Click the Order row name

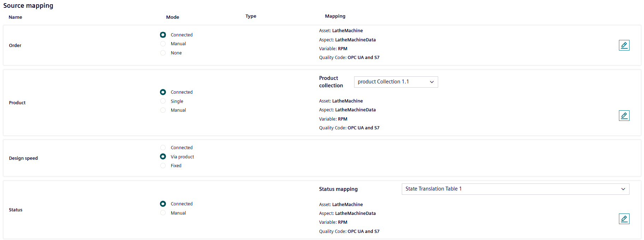[x=15, y=46]
